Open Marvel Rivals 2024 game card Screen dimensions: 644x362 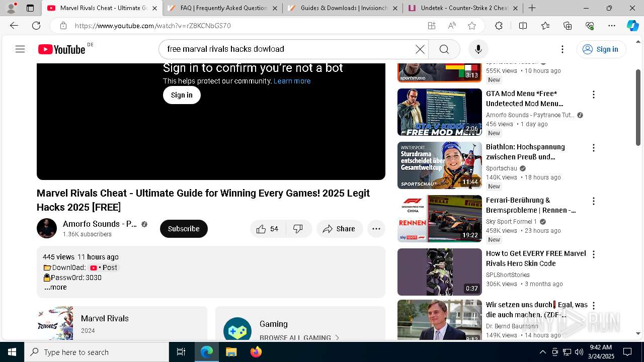coord(122,323)
